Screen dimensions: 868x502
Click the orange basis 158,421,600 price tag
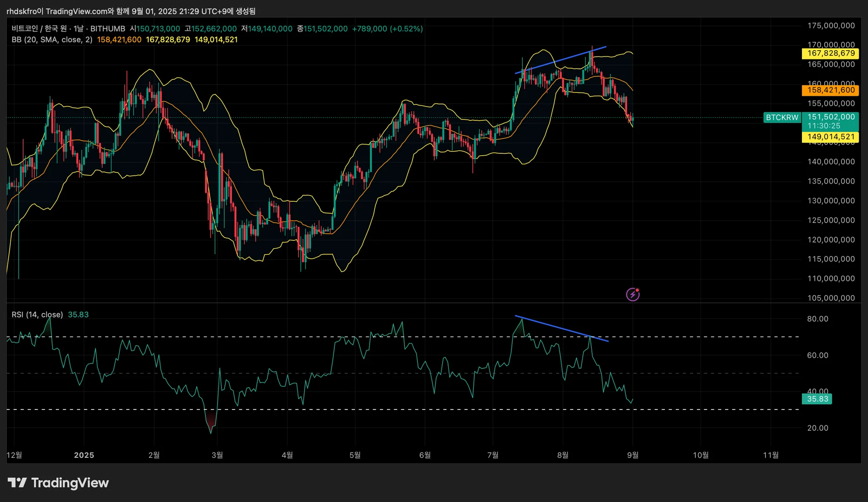click(x=830, y=90)
